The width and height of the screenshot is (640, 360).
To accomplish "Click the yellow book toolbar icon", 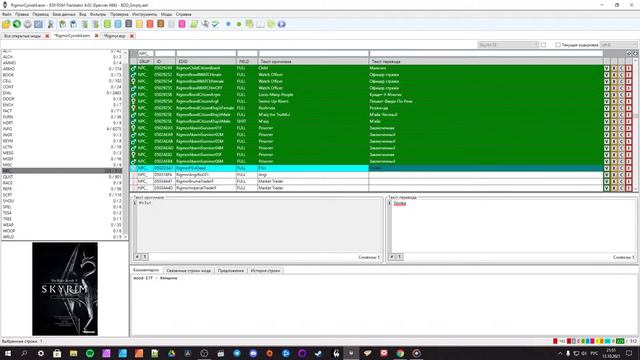I will 139,24.
